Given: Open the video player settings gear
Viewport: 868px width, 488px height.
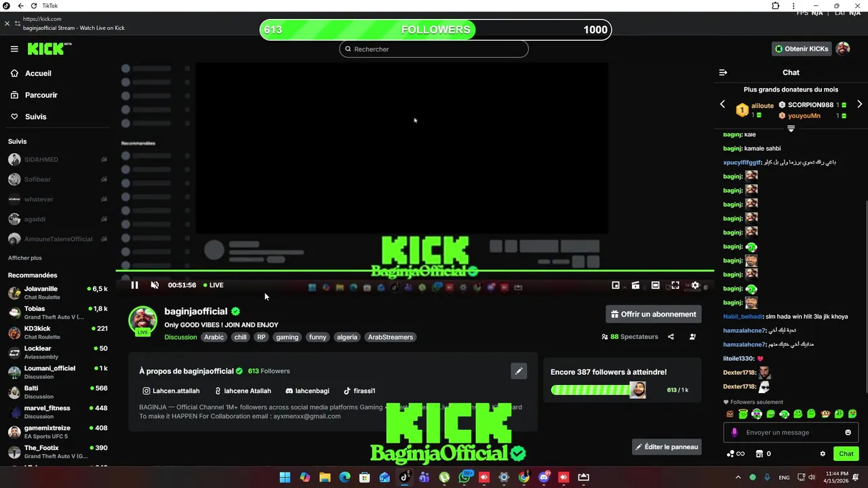Looking at the screenshot, I should click(x=695, y=285).
